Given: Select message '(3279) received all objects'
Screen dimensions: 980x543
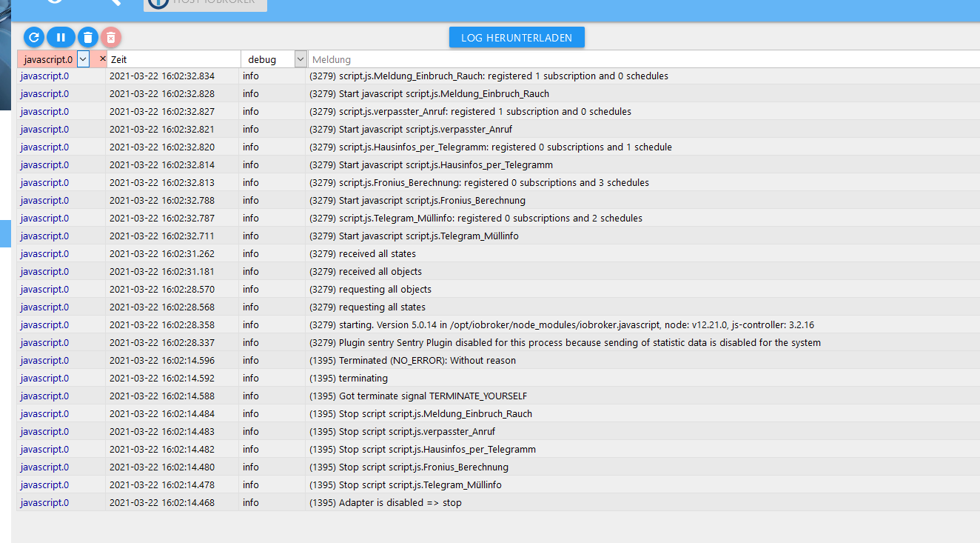Looking at the screenshot, I should [x=366, y=272].
